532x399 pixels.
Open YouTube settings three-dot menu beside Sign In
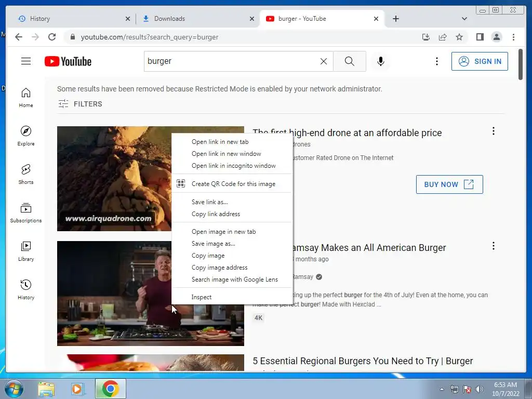pos(436,61)
